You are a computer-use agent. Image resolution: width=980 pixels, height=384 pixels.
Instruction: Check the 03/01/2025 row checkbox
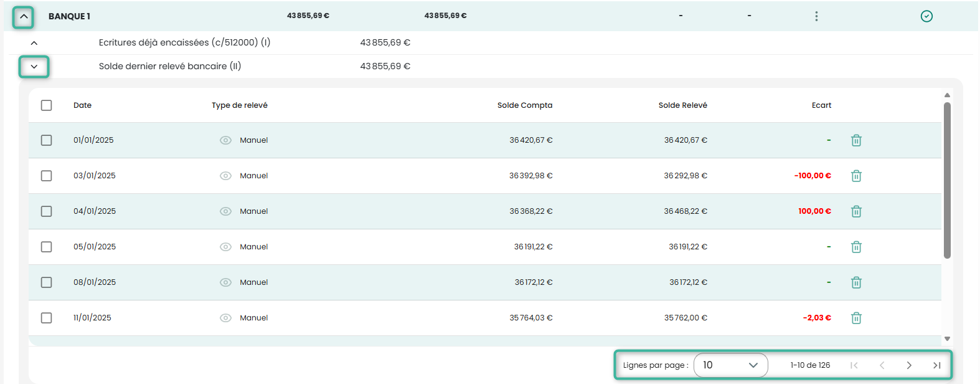[46, 176]
